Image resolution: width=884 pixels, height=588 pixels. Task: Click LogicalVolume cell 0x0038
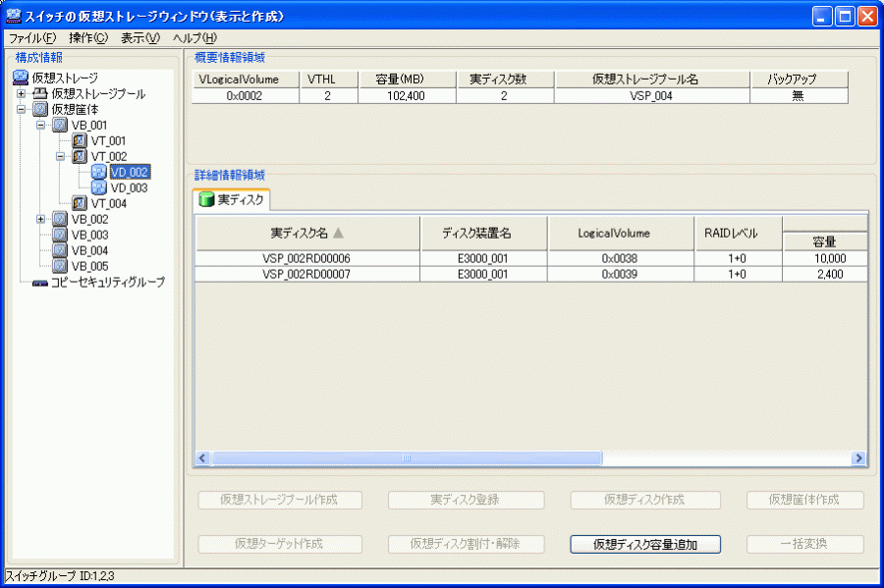coord(620,258)
